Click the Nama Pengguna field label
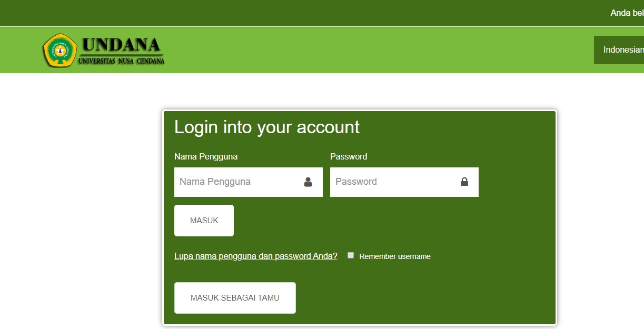 click(x=206, y=156)
